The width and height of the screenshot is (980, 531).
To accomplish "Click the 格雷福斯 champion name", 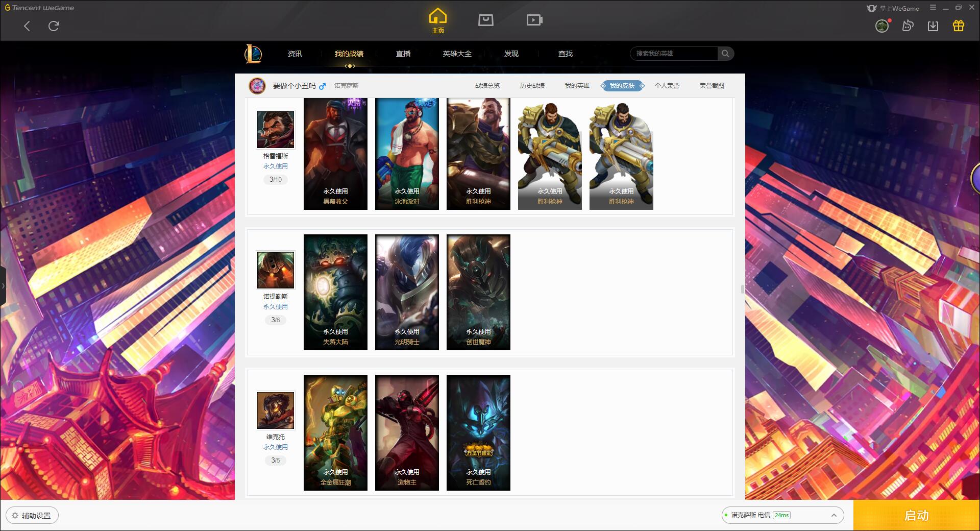I will pos(276,156).
